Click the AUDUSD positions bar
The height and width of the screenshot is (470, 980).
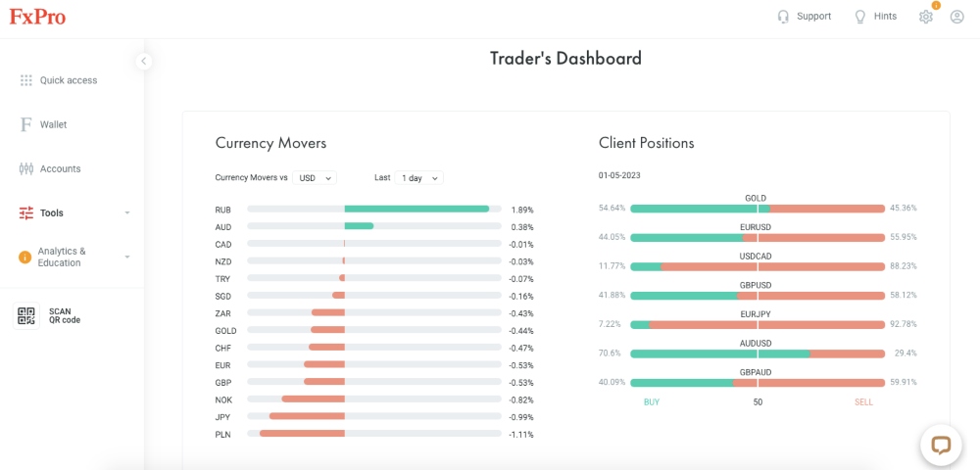[758, 353]
